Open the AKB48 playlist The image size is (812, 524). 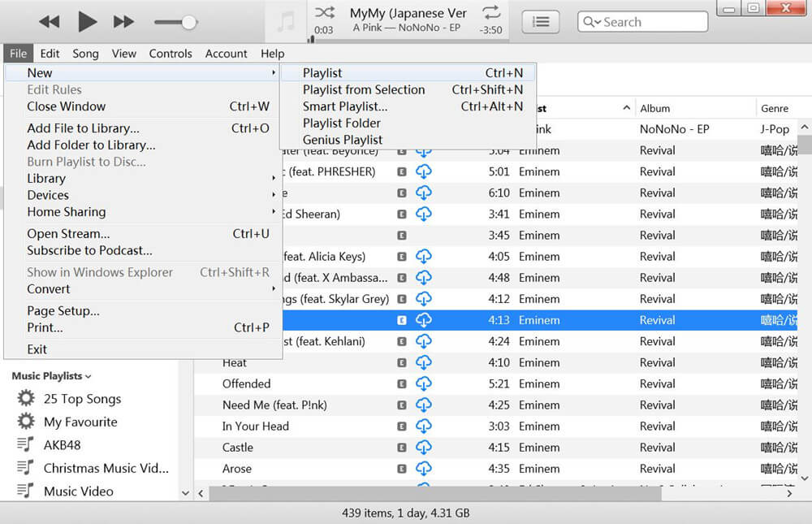[x=63, y=444]
